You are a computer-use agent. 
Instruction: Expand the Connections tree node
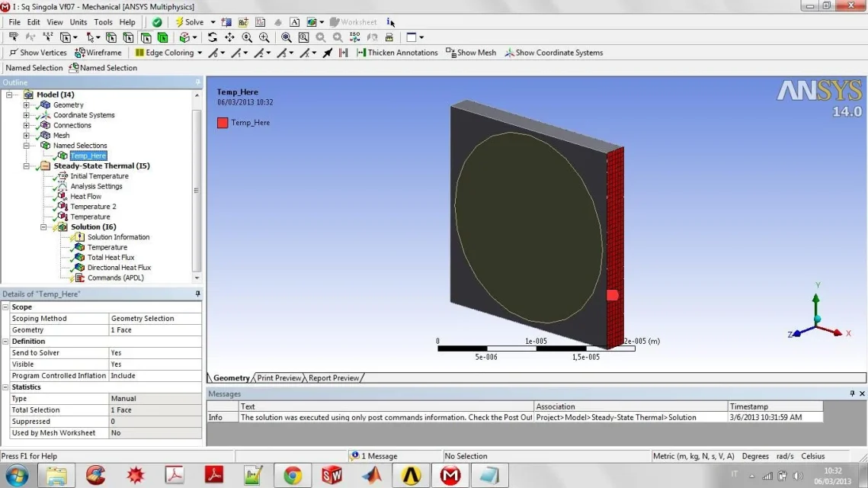pyautogui.click(x=26, y=125)
